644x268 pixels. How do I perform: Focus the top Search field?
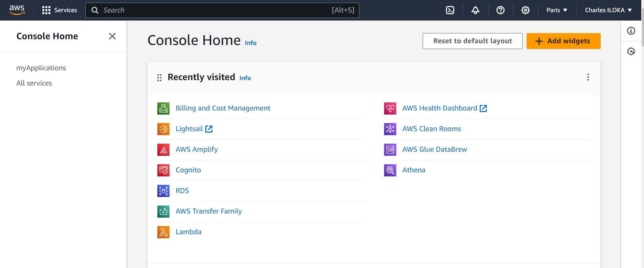222,10
